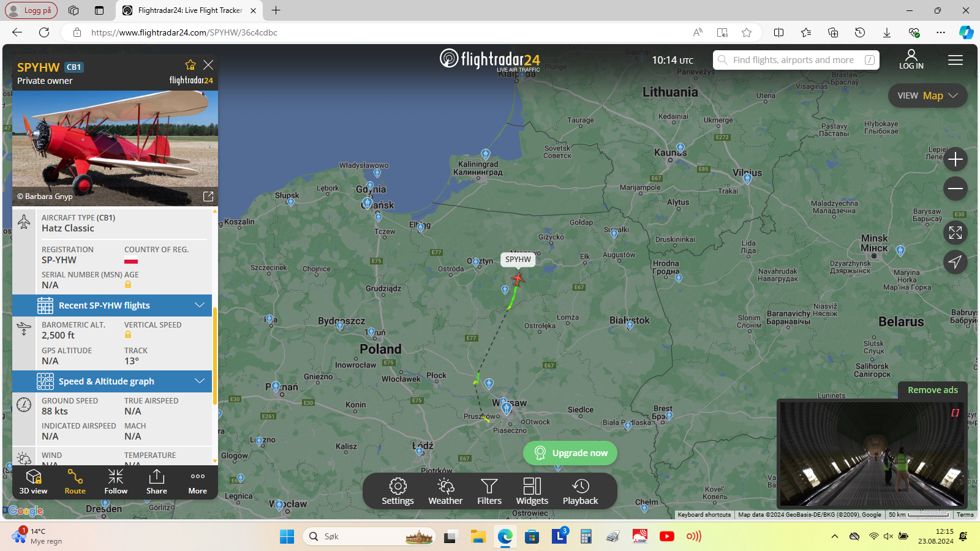Open the 3D view of flight
The width and height of the screenshot is (980, 551).
pos(33,482)
